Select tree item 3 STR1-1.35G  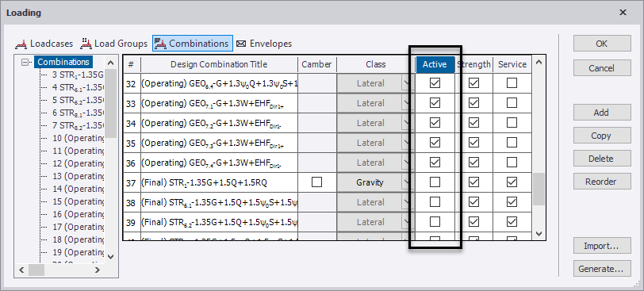click(x=78, y=75)
